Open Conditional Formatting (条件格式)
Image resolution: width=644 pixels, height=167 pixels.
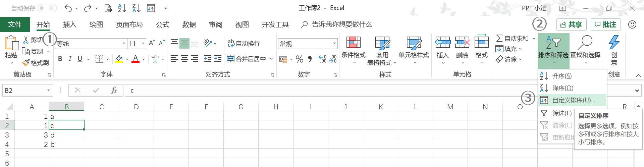[354, 50]
